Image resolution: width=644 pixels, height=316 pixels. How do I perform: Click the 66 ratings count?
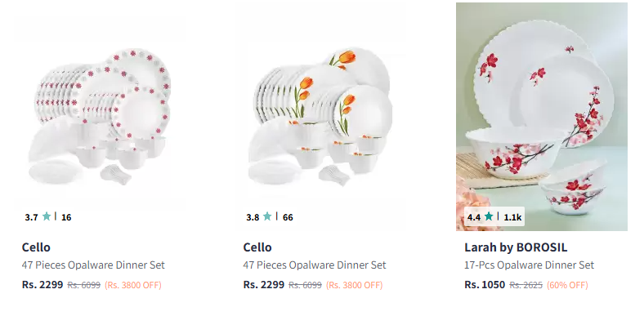[288, 217]
